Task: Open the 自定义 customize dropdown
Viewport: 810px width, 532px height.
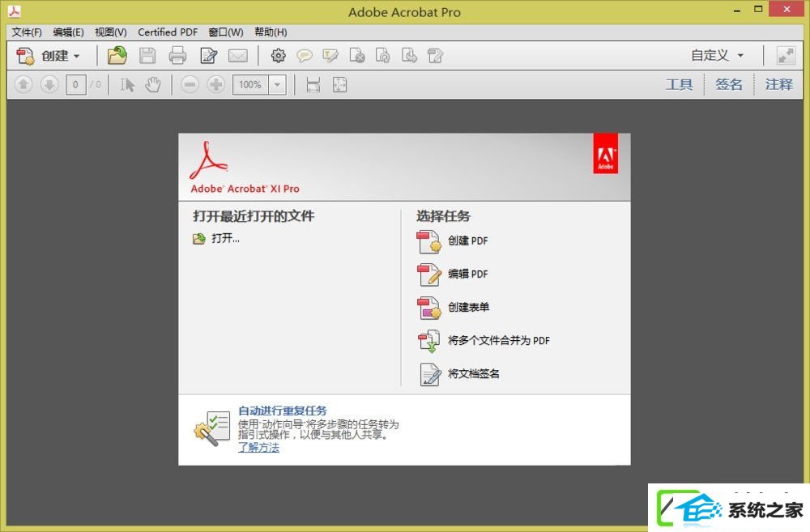Action: [718, 55]
